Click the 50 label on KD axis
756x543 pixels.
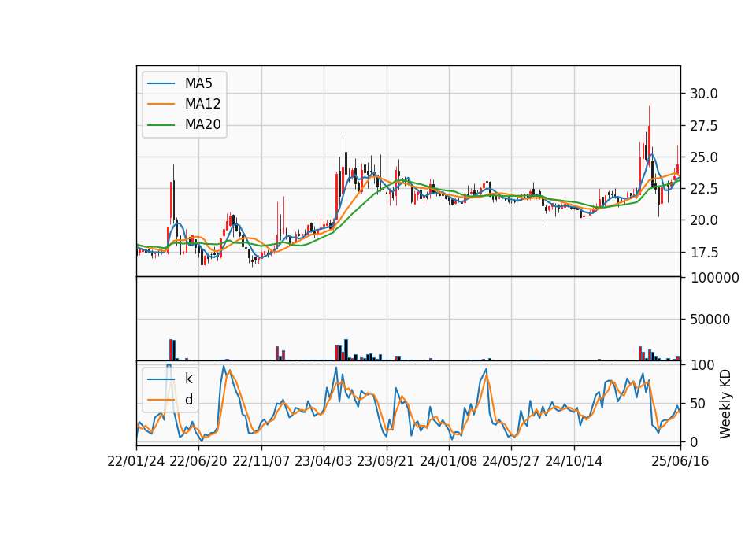[x=699, y=404]
